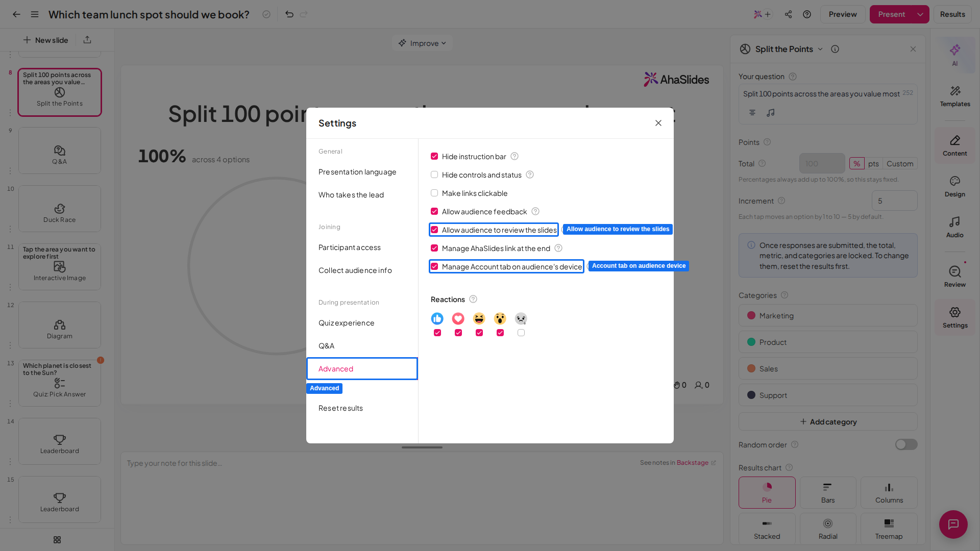Click the Preview button
This screenshot has width=980, height=551.
coord(843,14)
